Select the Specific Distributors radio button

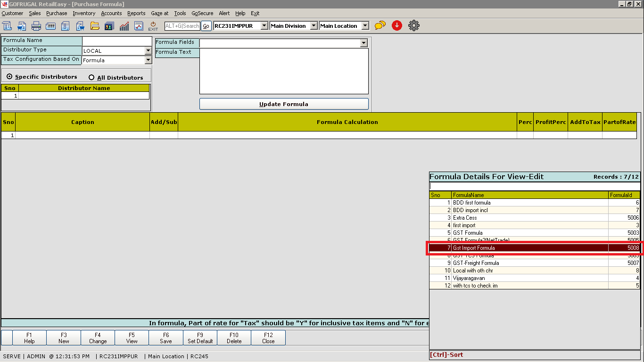pyautogui.click(x=9, y=76)
